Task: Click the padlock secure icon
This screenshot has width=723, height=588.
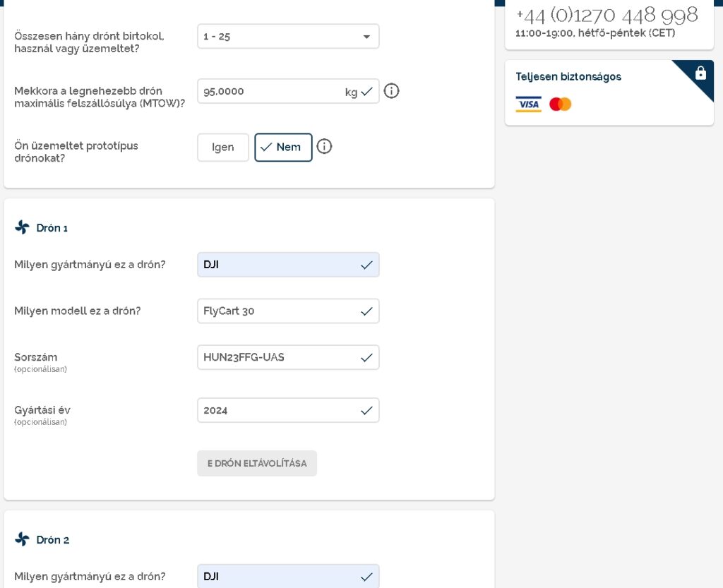Action: coord(700,73)
